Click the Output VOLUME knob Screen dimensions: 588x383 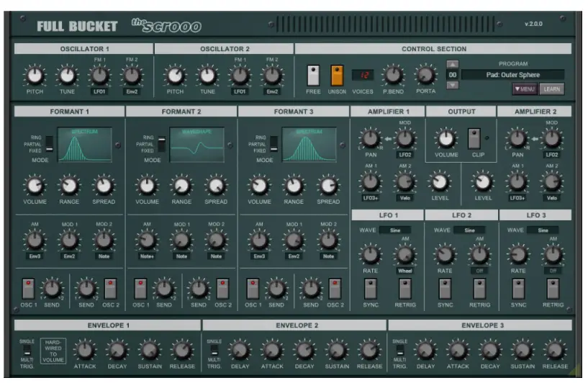(446, 139)
